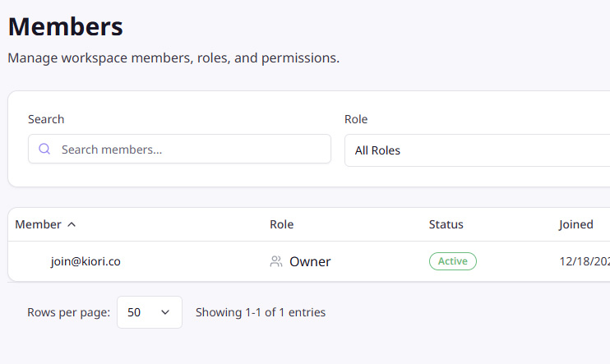Click the joined date in the member row
The image size is (610, 364).
[584, 262]
